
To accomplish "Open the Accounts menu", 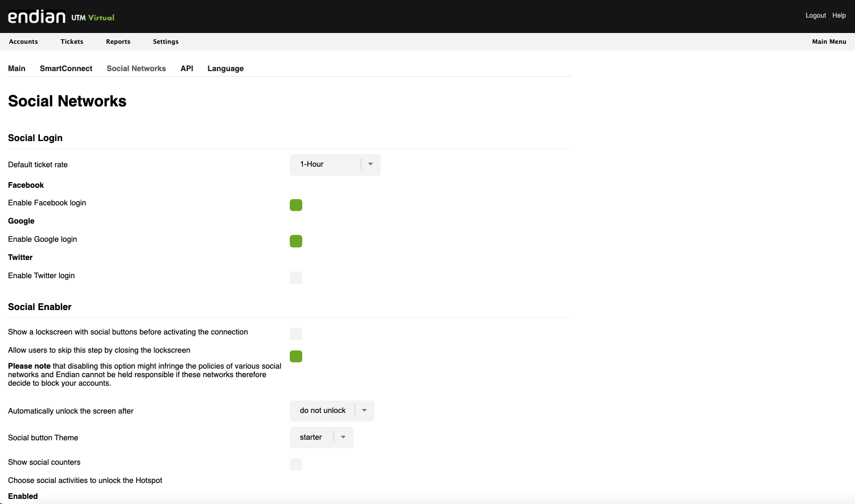I will (x=23, y=42).
